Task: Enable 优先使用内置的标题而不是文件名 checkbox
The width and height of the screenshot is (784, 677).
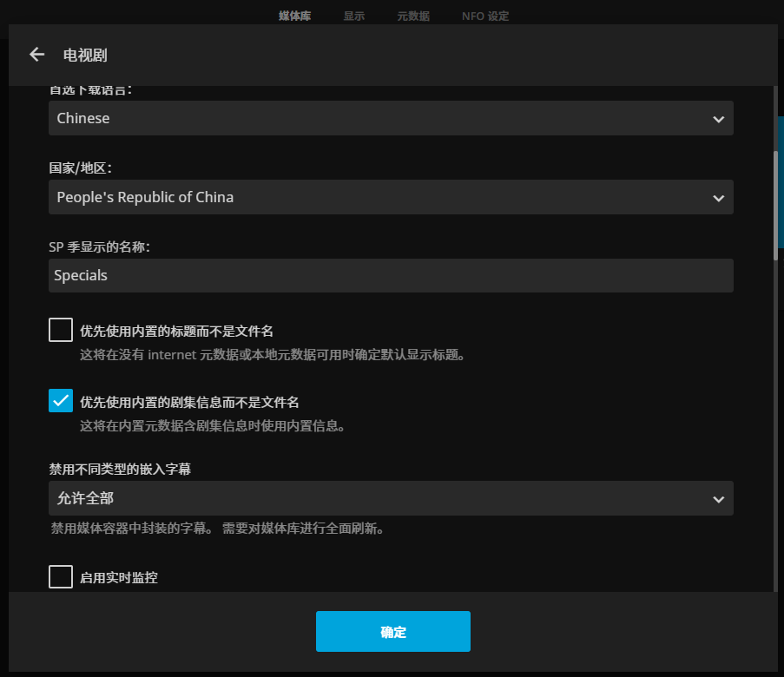Action: pos(61,331)
